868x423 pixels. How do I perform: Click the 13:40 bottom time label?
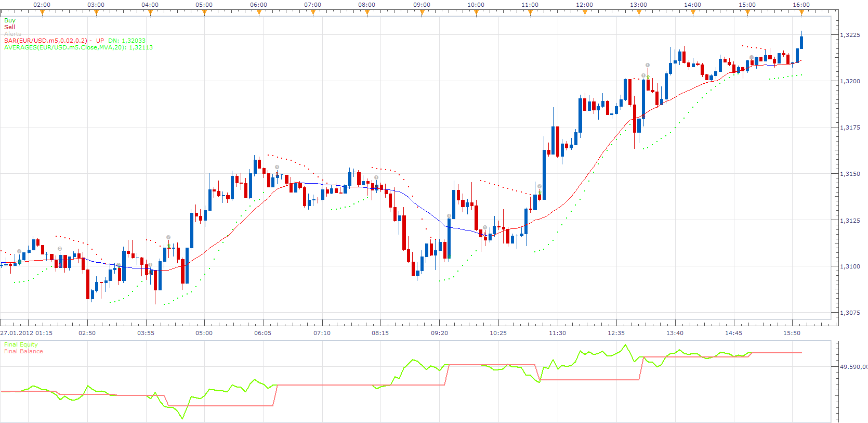pyautogui.click(x=675, y=333)
